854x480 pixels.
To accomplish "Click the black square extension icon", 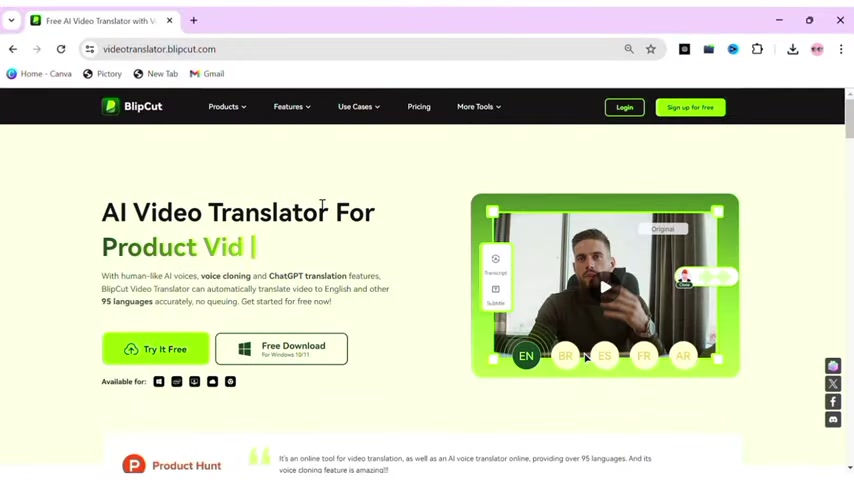I will coord(685,49).
